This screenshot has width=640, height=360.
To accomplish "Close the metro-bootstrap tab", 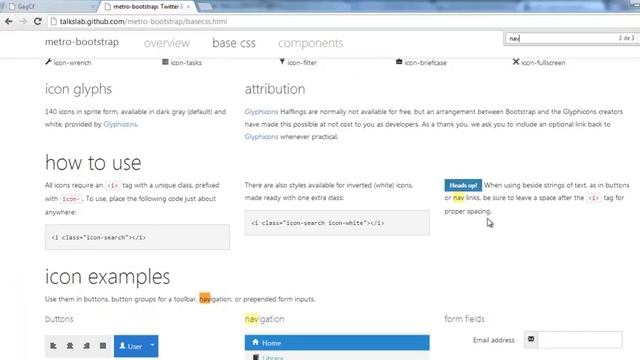I will 188,7.
